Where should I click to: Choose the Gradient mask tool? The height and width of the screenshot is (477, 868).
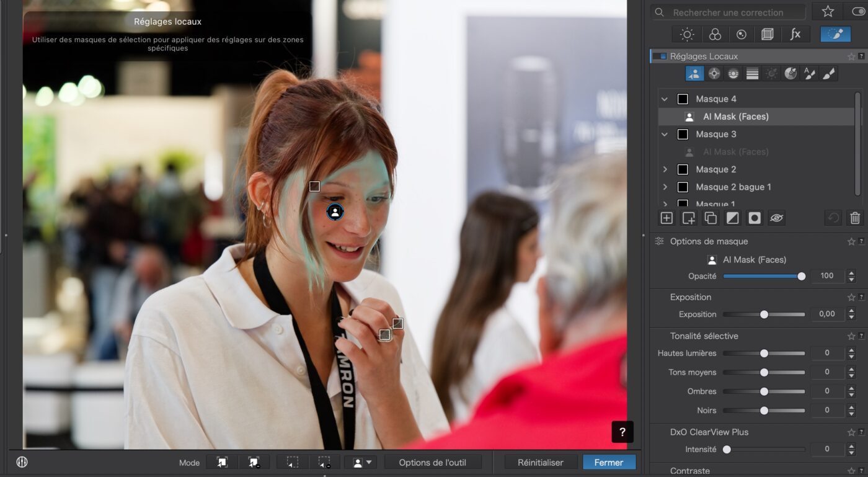point(752,73)
